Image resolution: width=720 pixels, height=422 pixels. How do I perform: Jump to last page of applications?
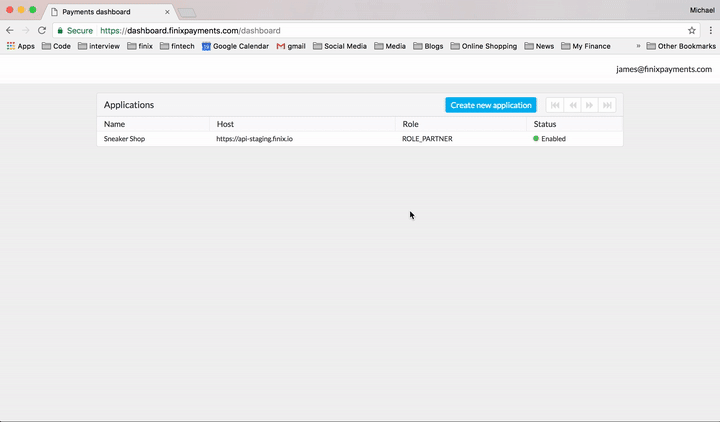(x=607, y=105)
